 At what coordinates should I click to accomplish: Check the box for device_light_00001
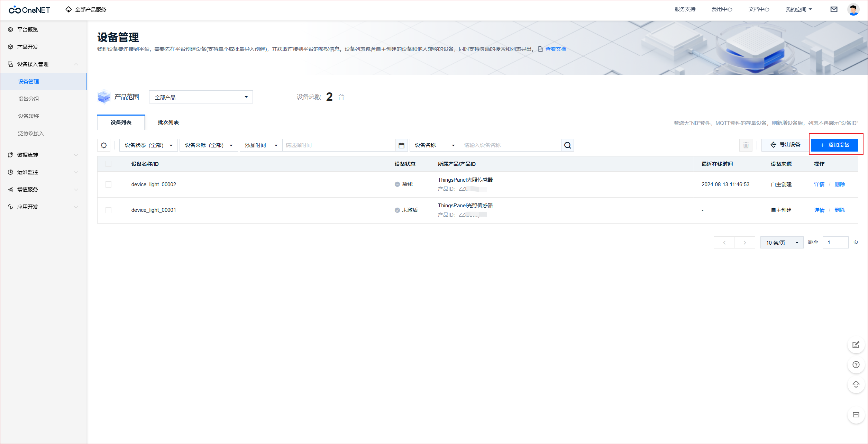click(109, 210)
